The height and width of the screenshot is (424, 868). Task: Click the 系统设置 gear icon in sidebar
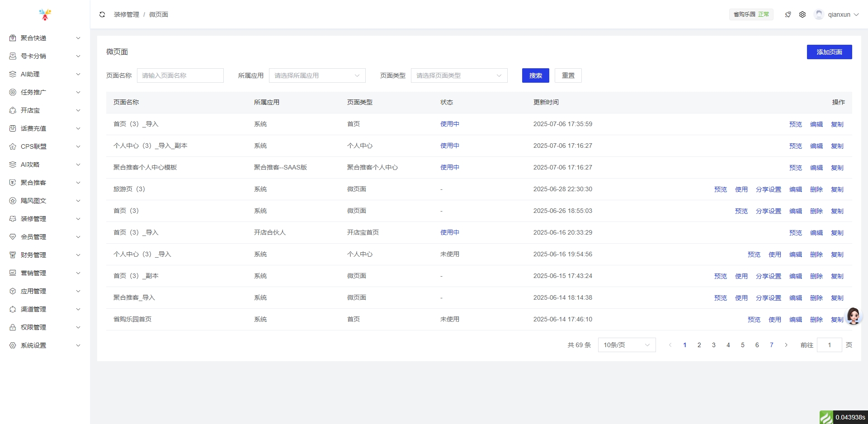12,345
